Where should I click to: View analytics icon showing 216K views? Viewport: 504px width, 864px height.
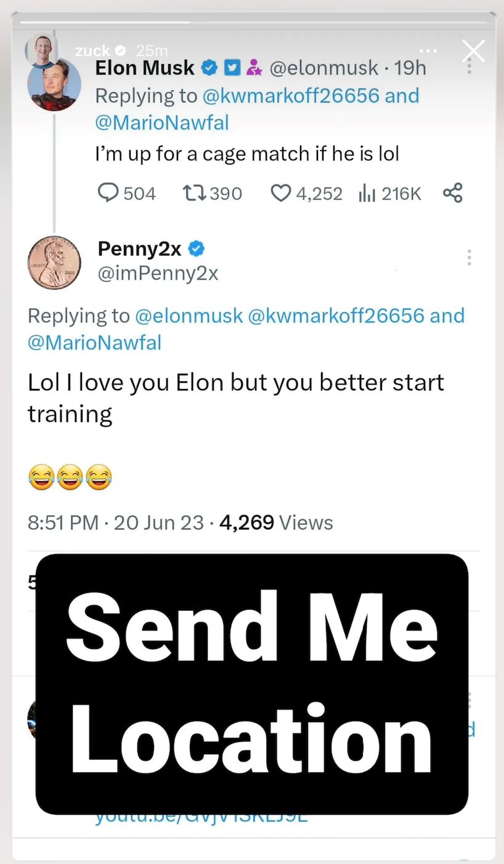click(367, 194)
